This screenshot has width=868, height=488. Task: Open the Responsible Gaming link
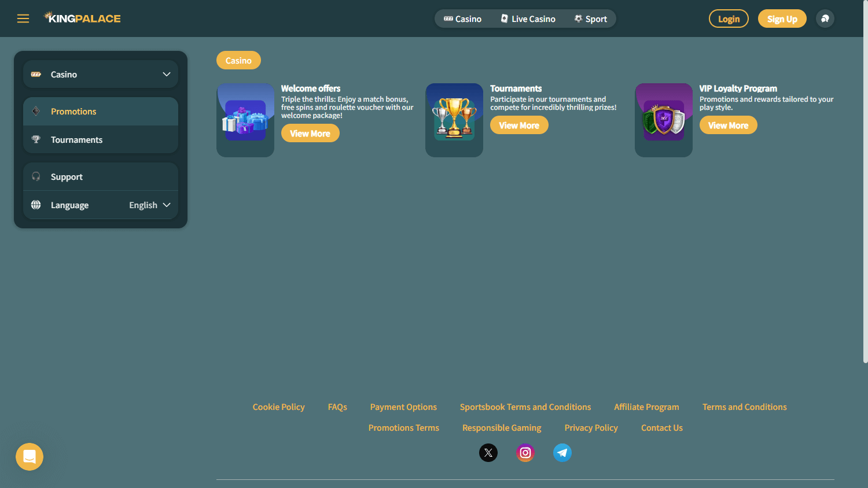pyautogui.click(x=501, y=427)
